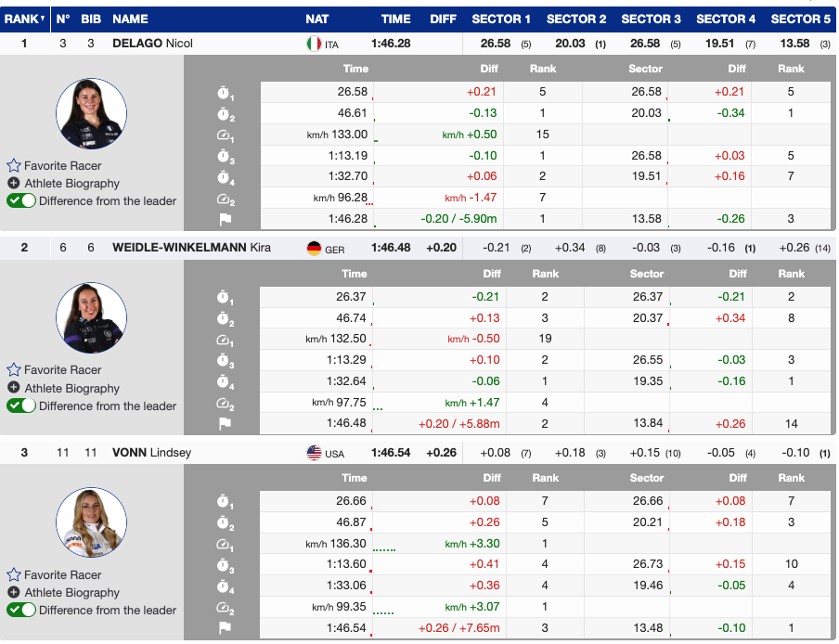This screenshot has width=839, height=644.
Task: Sort by SECTOR 1 column header
Action: (x=501, y=19)
